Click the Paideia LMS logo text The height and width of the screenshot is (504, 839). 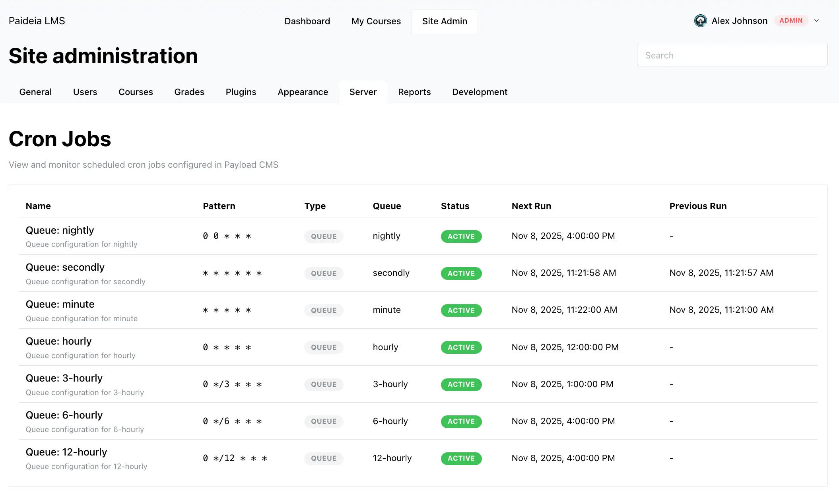pyautogui.click(x=37, y=21)
